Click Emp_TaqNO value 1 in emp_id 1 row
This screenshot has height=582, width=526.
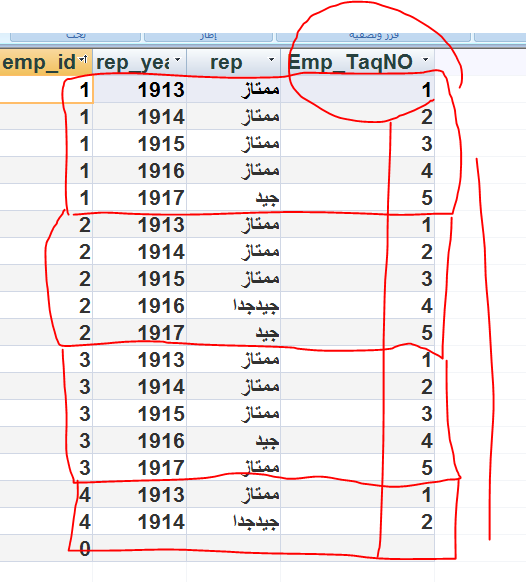pos(357,89)
